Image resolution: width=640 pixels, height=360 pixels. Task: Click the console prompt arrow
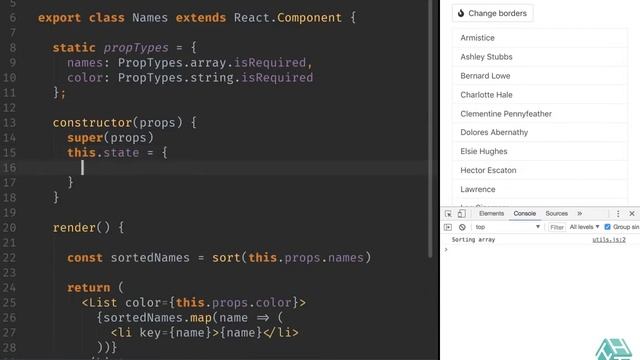click(446, 249)
